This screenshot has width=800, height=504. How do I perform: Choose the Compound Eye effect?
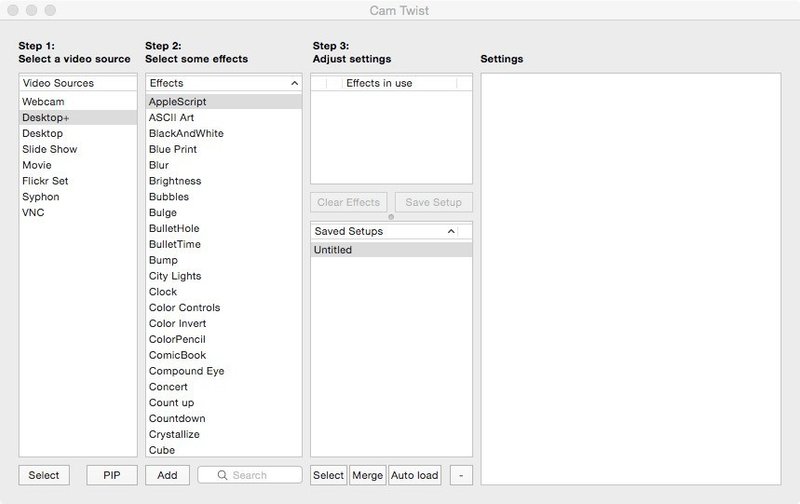point(223,370)
